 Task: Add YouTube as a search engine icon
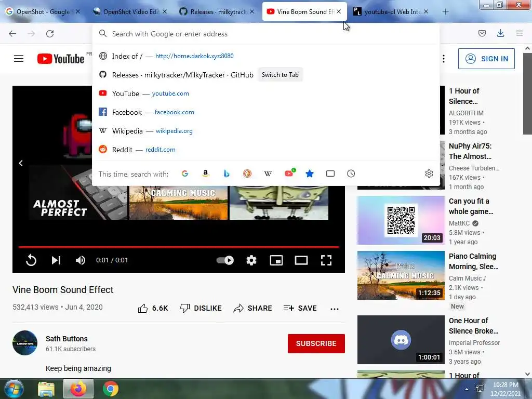tap(289, 173)
